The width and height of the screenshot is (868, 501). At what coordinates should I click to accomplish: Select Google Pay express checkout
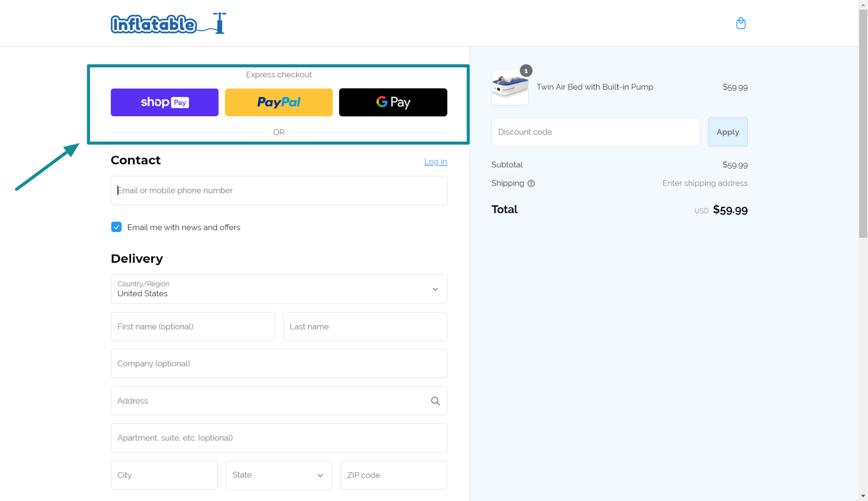pos(392,102)
